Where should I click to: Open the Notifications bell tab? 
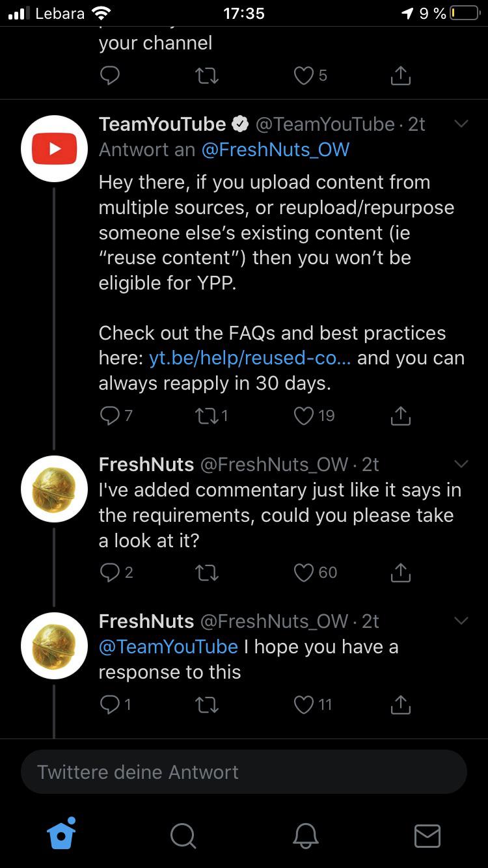[x=305, y=835]
